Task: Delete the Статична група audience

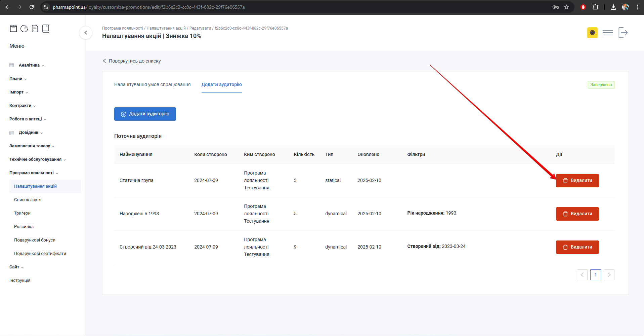Action: click(x=577, y=181)
